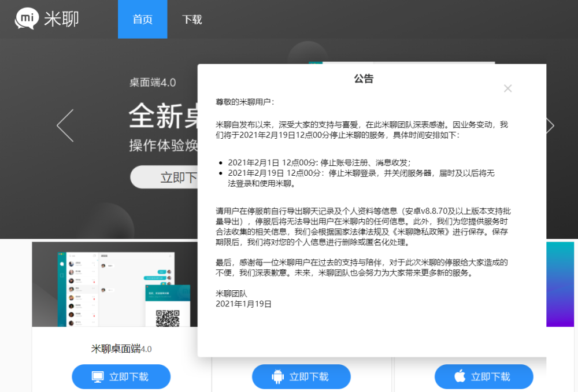The height and width of the screenshot is (392, 578).
Task: Open the 首页 tab
Action: pos(142,19)
